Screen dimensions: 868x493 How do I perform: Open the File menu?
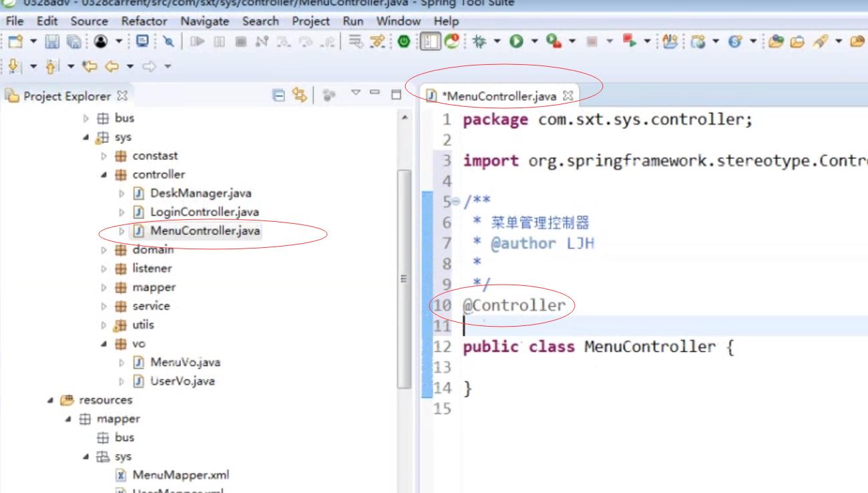point(15,21)
